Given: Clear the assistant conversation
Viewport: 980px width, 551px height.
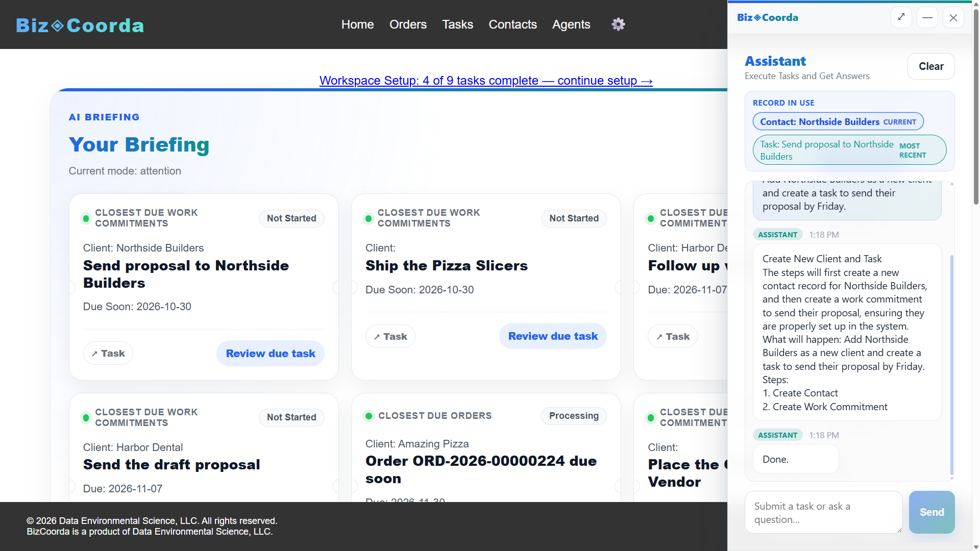Looking at the screenshot, I should [931, 66].
